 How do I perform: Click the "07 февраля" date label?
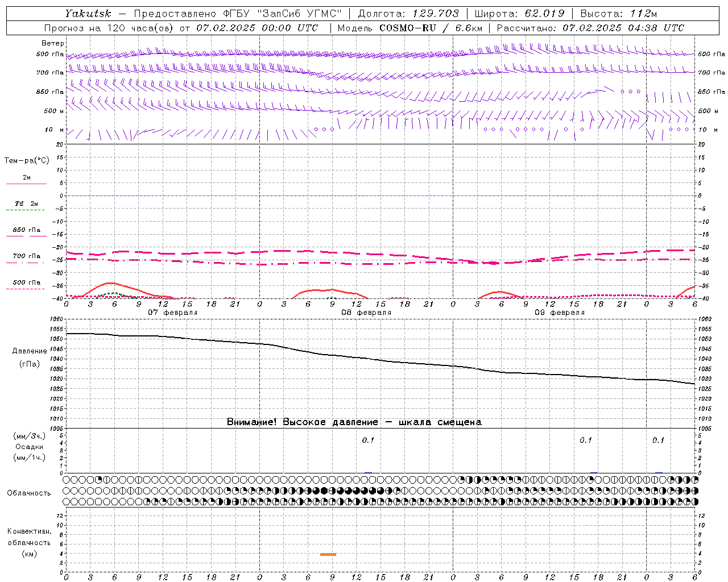173,313
